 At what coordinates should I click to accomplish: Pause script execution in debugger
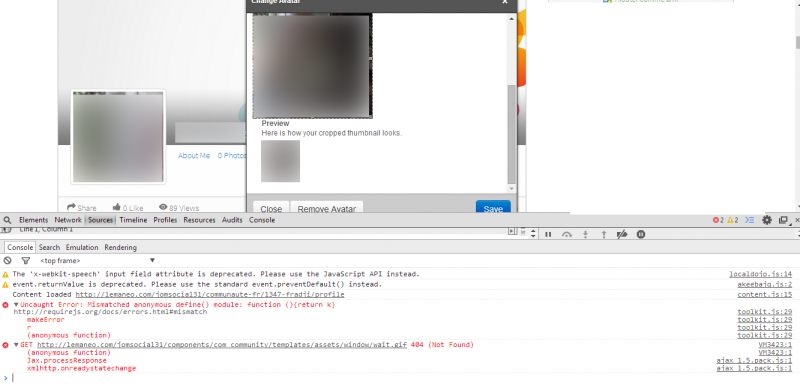click(548, 234)
